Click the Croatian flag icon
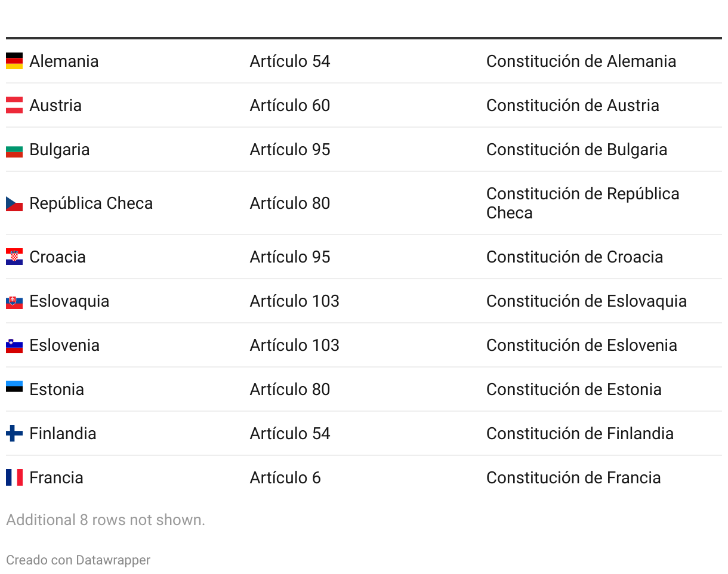 coord(14,257)
